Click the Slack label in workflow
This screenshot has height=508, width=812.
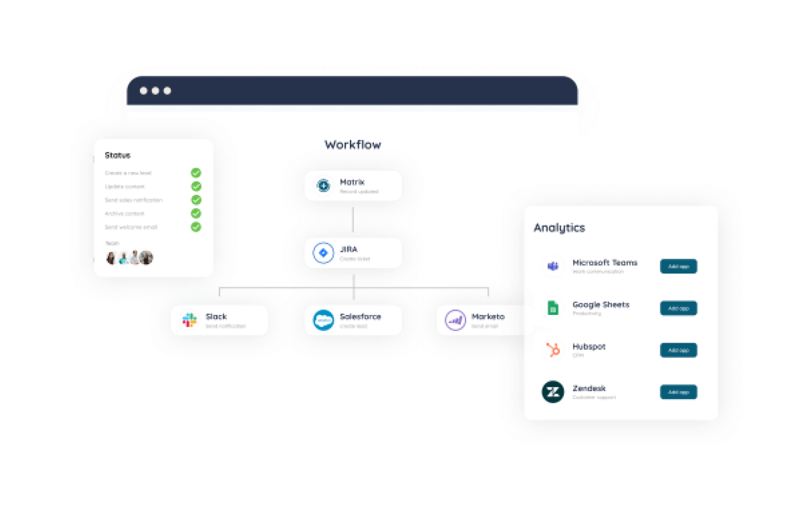(216, 317)
